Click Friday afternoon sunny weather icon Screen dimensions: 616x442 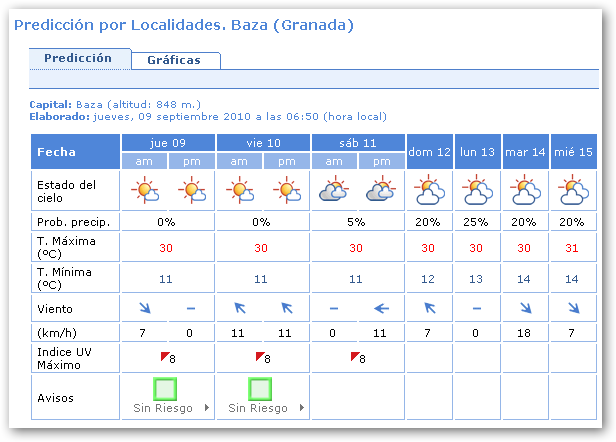coord(288,190)
